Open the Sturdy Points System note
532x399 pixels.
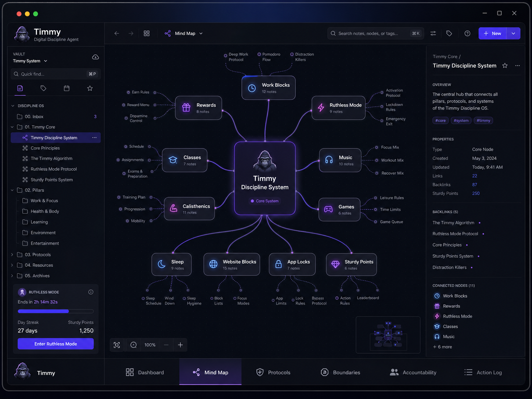pos(52,180)
